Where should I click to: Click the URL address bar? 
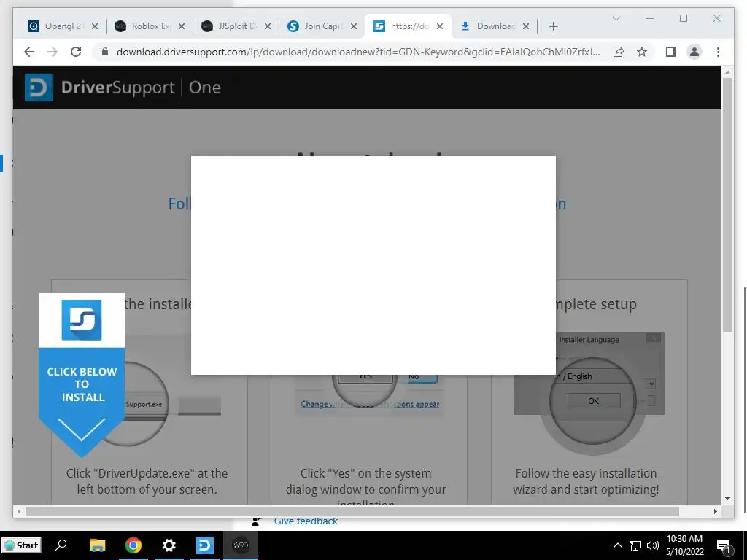coord(357,52)
